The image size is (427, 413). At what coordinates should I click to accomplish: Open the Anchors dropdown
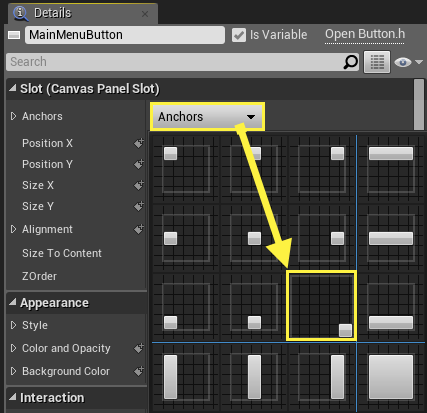pos(207,117)
